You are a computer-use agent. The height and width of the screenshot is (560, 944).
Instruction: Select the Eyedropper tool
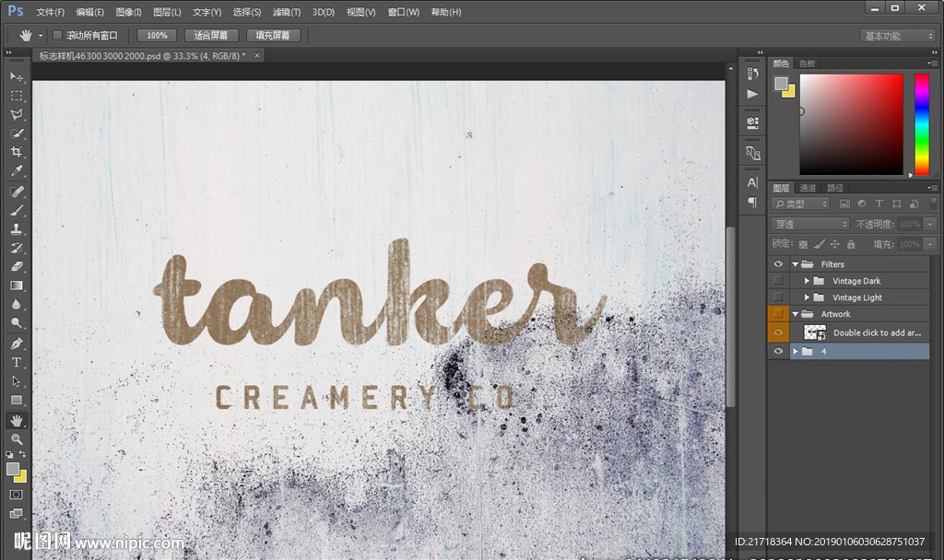click(17, 170)
